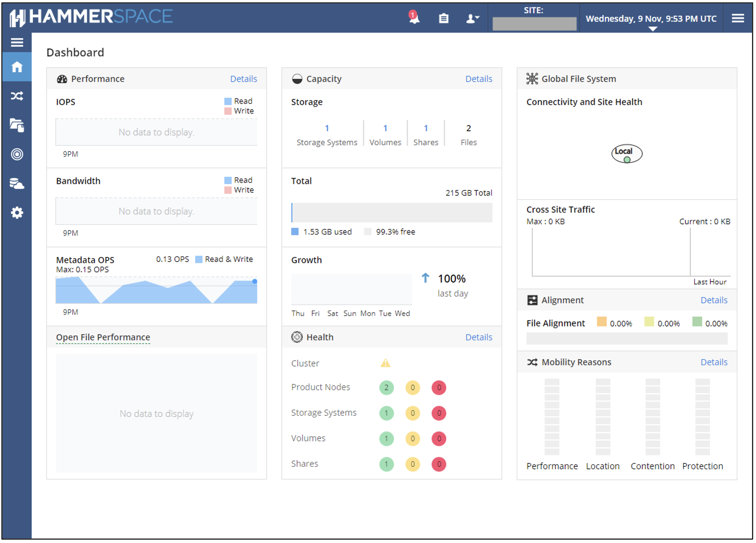Click the Location mobility reason bar
This screenshot has width=756, height=543.
[603, 416]
